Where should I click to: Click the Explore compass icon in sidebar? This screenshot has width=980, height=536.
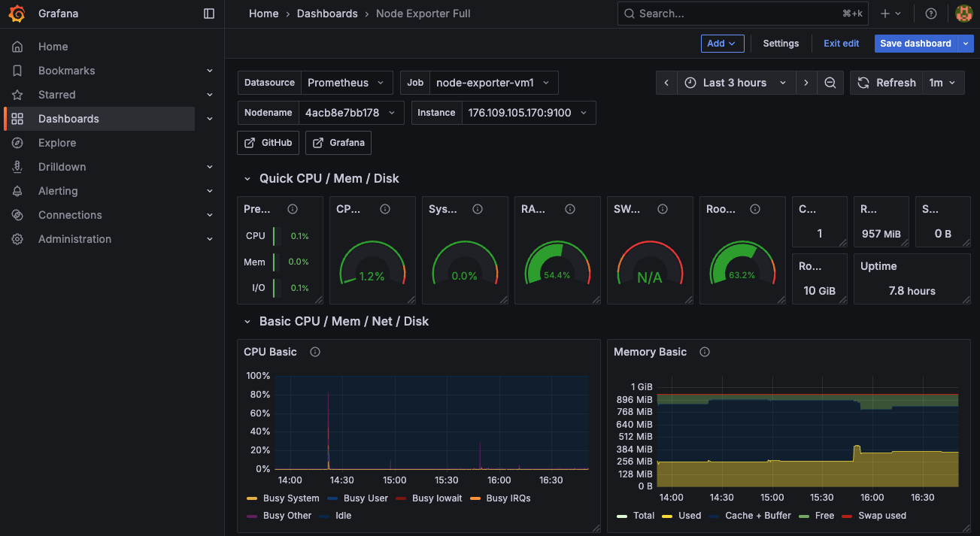[x=17, y=142]
